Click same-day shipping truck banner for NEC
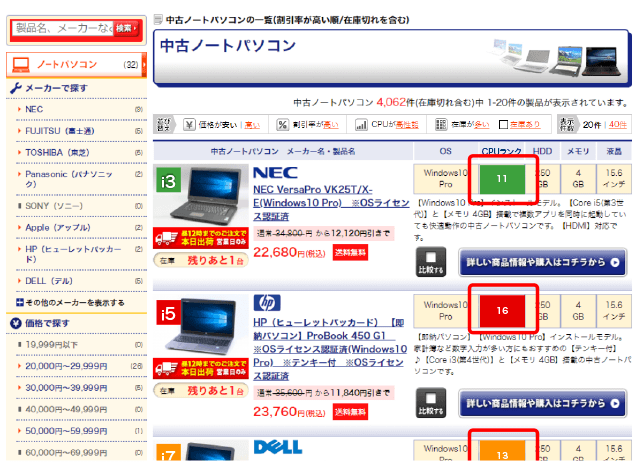 coord(201,238)
